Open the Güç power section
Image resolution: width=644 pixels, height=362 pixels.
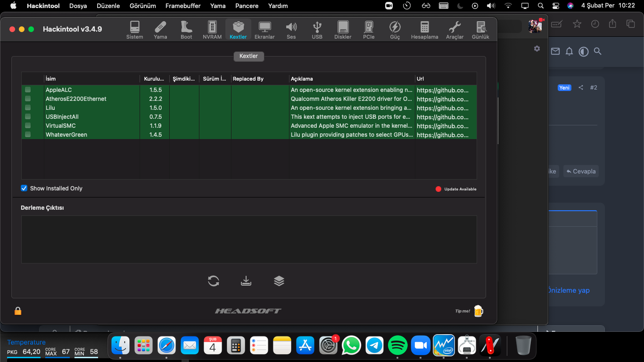pyautogui.click(x=395, y=30)
